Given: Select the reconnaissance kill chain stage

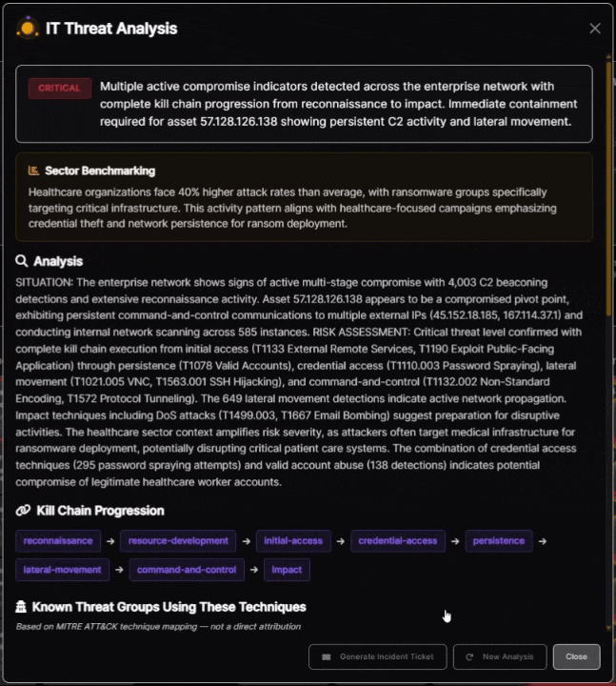Looking at the screenshot, I should click(x=58, y=541).
